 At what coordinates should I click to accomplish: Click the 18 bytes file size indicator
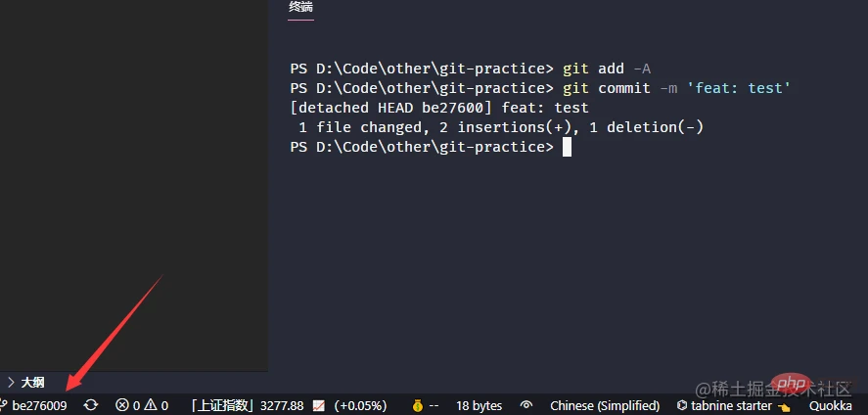coord(479,405)
